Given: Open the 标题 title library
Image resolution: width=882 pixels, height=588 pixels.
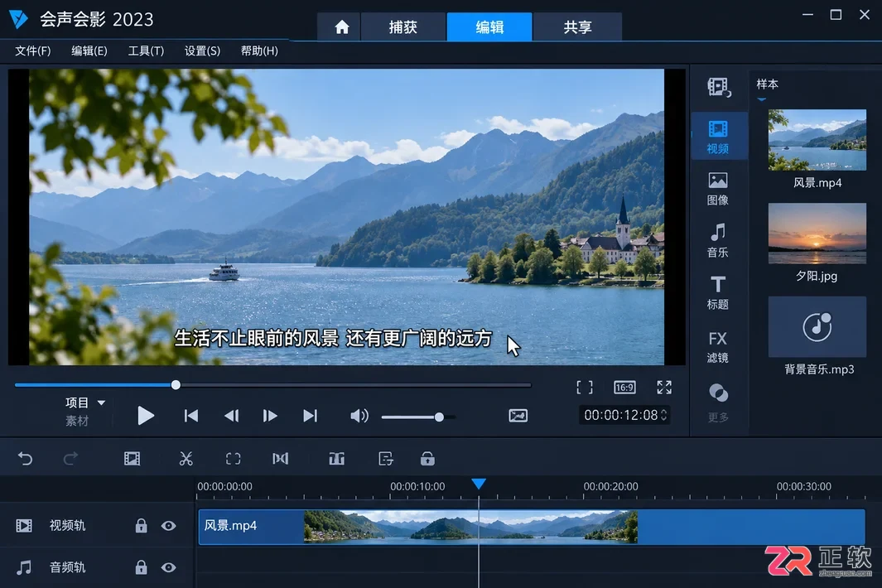Looking at the screenshot, I should [718, 293].
